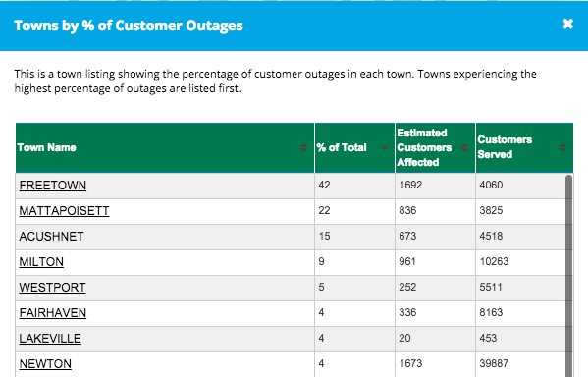This screenshot has height=377, width=588.
Task: Close the Towns by % of Customer Outages dialog
Action: 567,24
